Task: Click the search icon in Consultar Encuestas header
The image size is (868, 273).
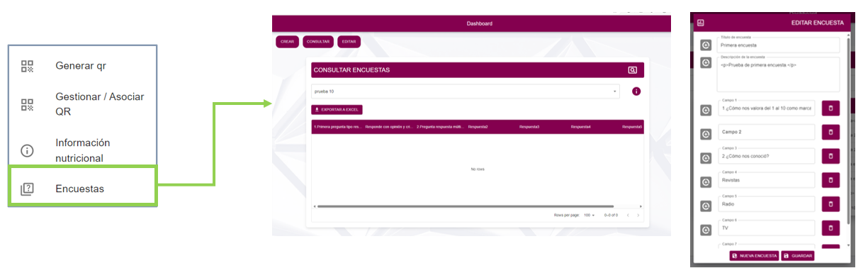Action: 633,70
